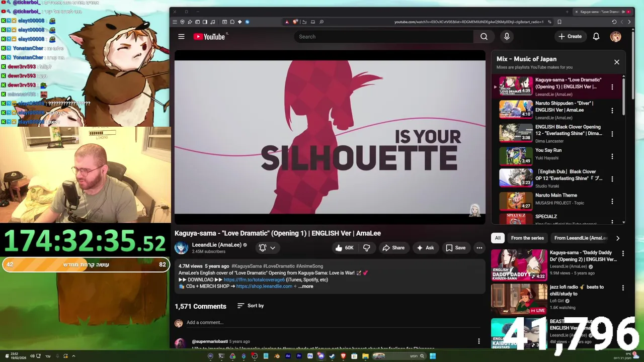644x362 pixels.
Task: Open options for jazz lofi radio
Action: (x=623, y=288)
